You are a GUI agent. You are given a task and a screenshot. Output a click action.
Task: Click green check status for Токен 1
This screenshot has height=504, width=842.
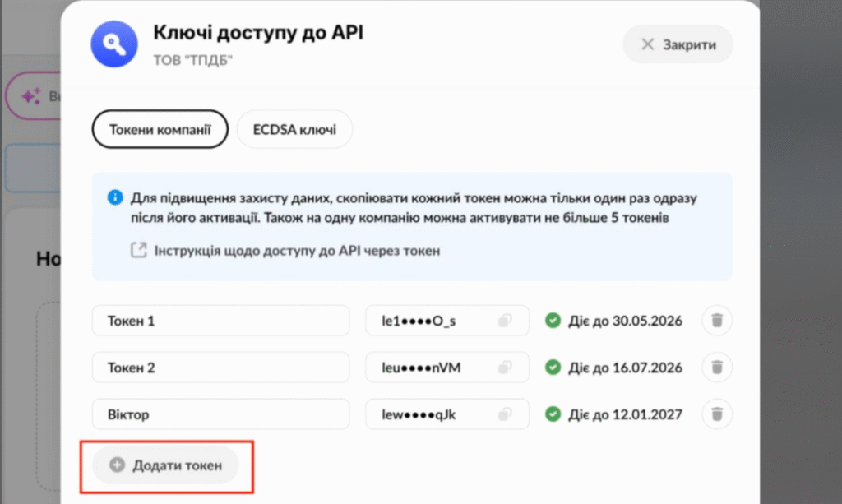(553, 321)
